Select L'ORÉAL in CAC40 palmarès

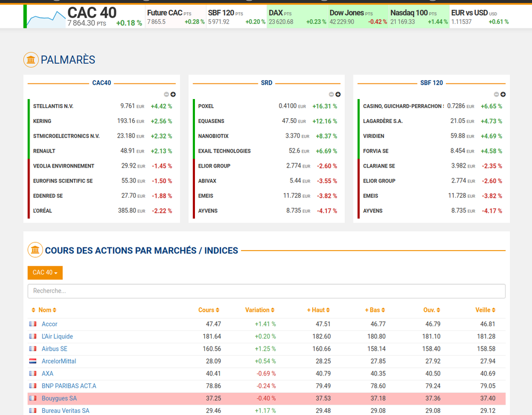point(43,211)
